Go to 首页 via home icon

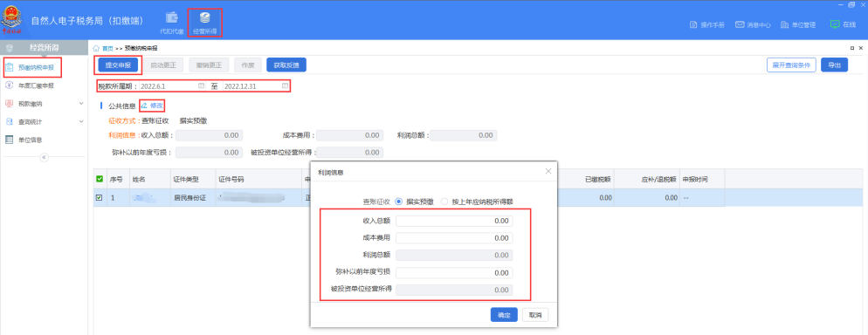pyautogui.click(x=96, y=49)
